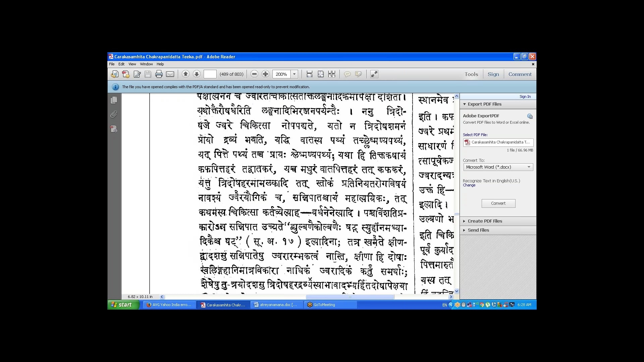Open attachments paperclip panel
The height and width of the screenshot is (362, 644).
(114, 115)
